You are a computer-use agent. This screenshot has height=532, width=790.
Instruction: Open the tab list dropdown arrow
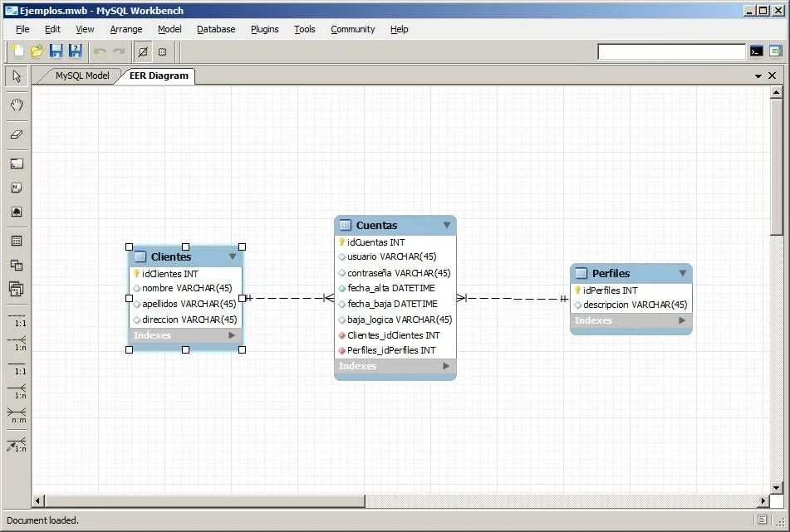pos(758,76)
